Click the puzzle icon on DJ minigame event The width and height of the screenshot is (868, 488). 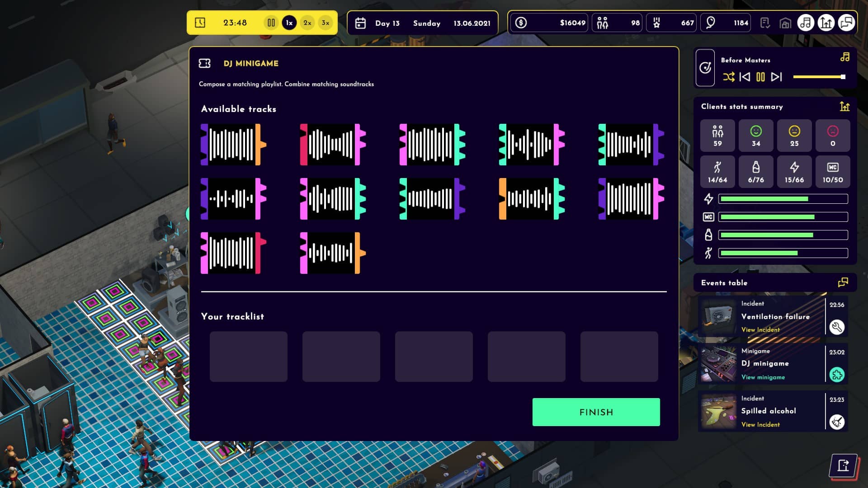click(837, 374)
